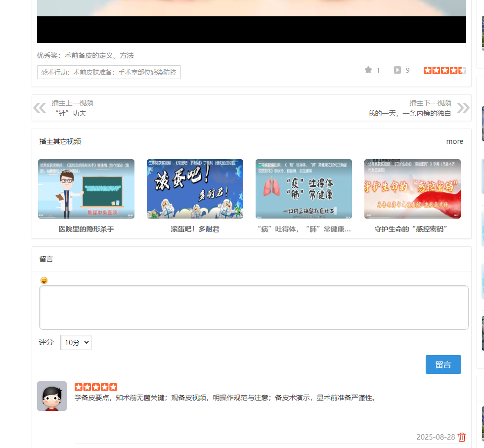Click the fifth half-filled rating star
Viewport: 484px width, 448px height.
pyautogui.click(x=462, y=70)
